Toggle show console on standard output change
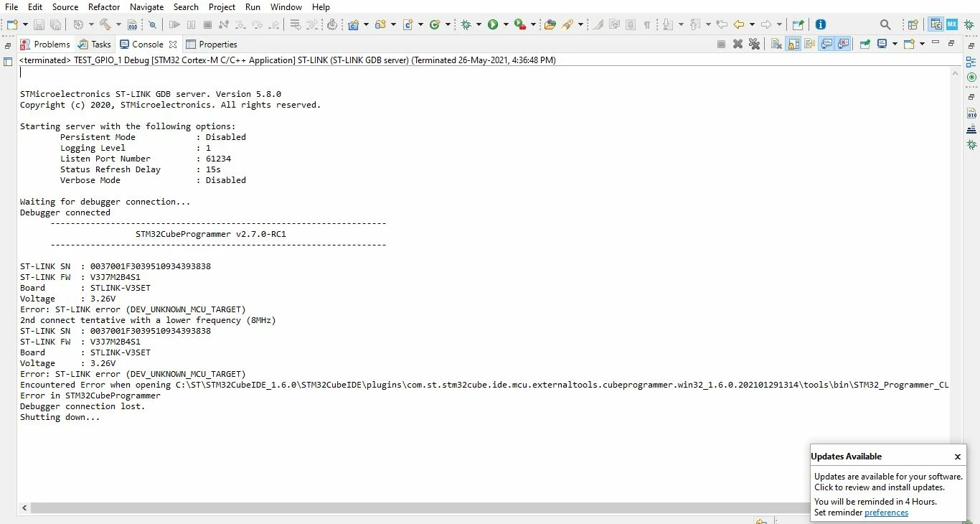This screenshot has height=524, width=980. [x=826, y=44]
